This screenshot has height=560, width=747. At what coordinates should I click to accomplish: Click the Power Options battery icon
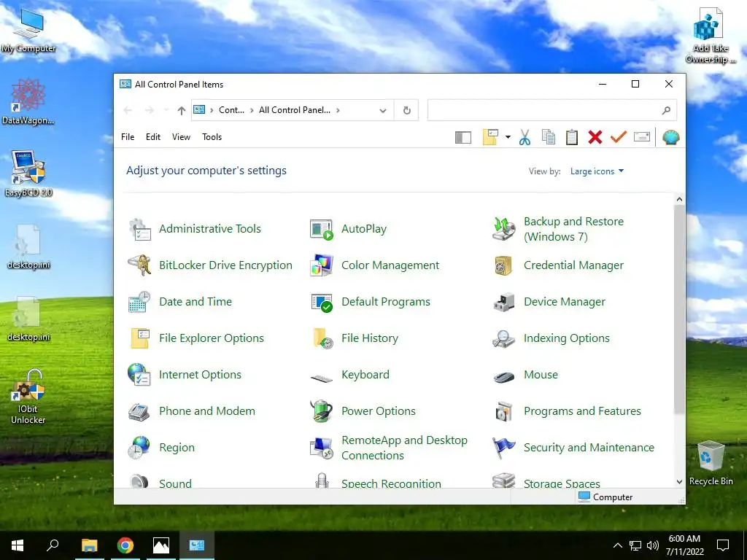(322, 411)
